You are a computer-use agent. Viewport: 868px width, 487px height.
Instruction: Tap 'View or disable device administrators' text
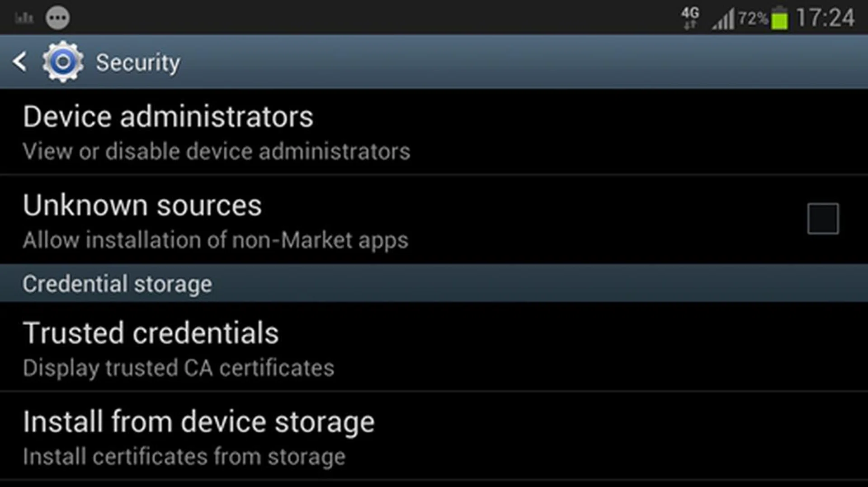(x=217, y=151)
